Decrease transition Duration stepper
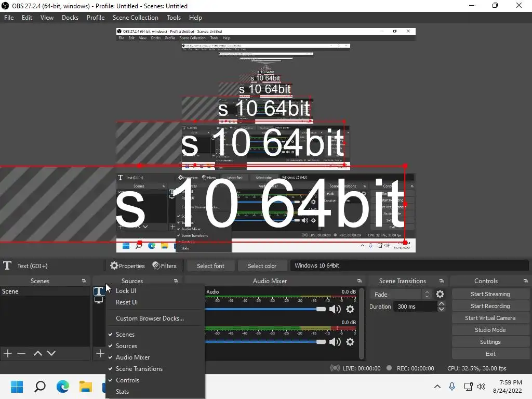 pos(442,309)
